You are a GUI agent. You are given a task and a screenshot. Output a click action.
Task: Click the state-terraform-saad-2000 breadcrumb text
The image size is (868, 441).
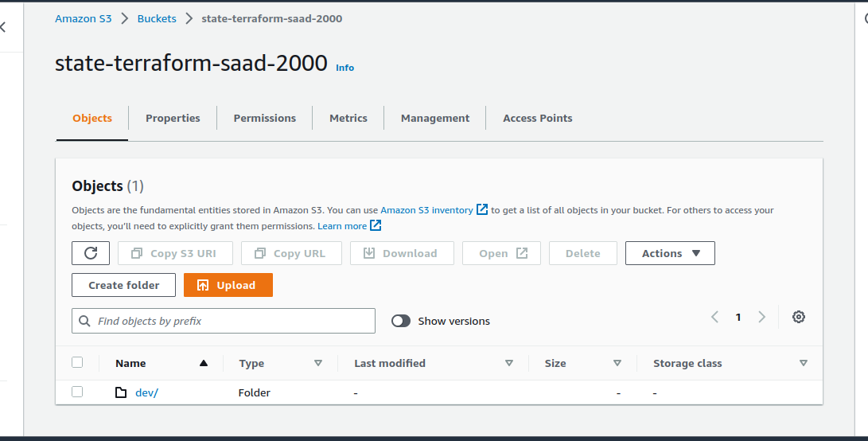(272, 18)
